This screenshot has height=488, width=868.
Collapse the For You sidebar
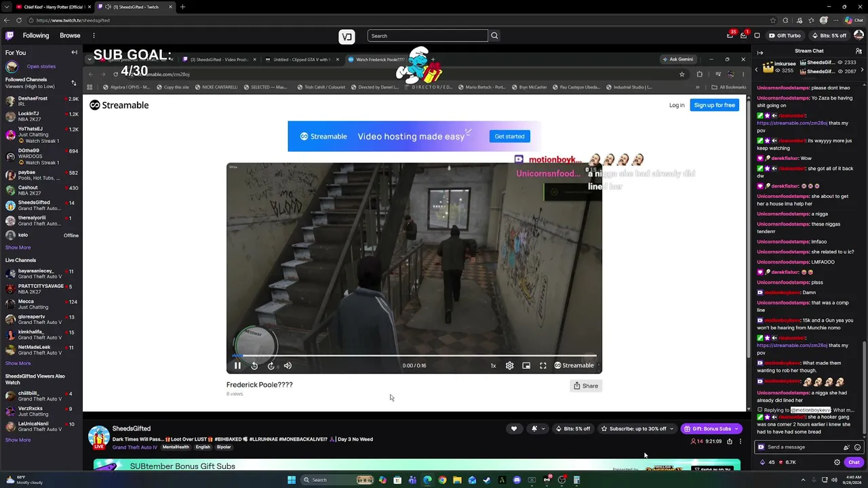(74, 52)
